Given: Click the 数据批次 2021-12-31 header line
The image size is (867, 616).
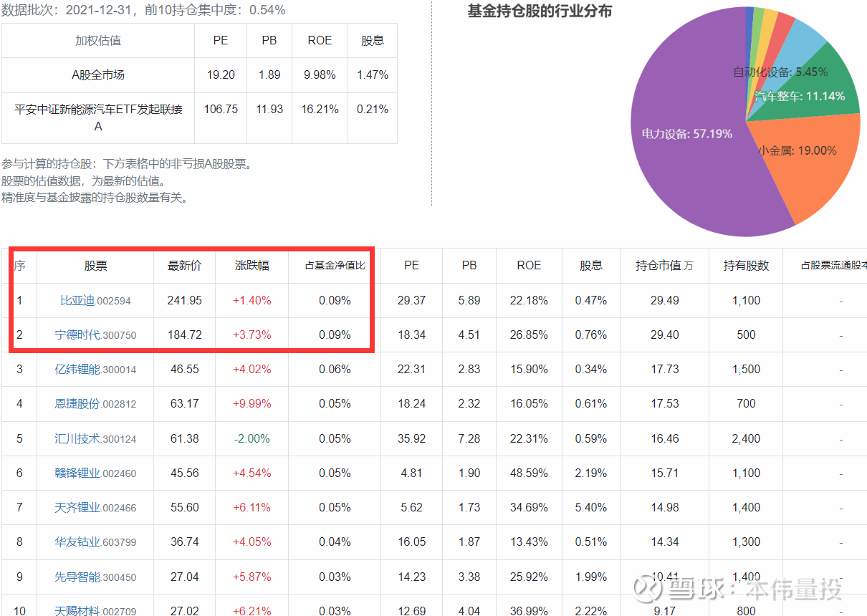Looking at the screenshot, I should [143, 10].
